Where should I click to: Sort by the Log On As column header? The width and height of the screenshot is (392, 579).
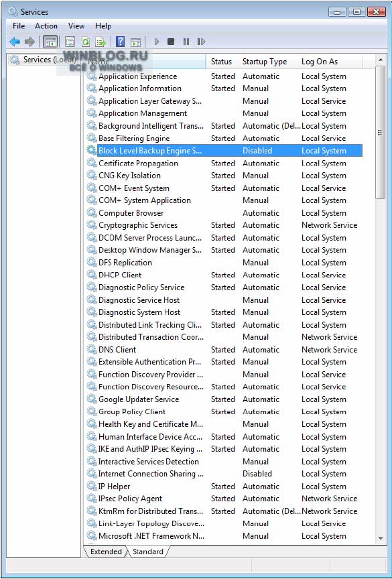[x=320, y=62]
